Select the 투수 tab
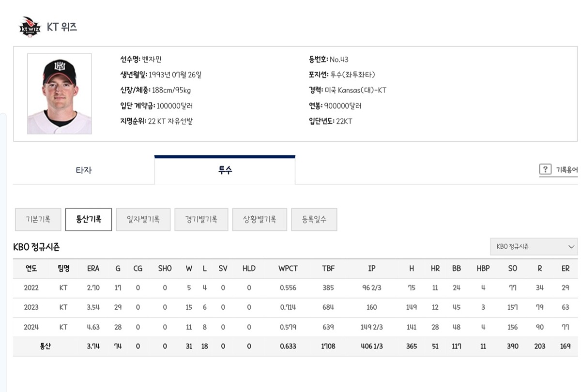The width and height of the screenshot is (581, 392). pyautogui.click(x=225, y=170)
